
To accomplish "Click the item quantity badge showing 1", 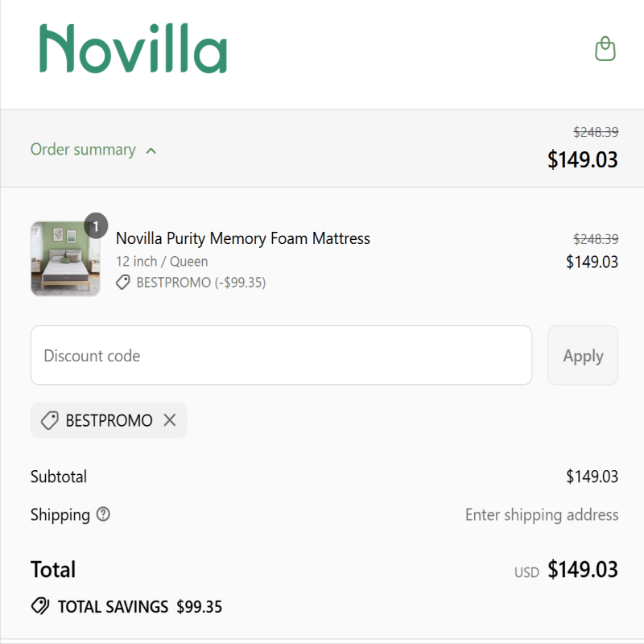I will click(96, 225).
